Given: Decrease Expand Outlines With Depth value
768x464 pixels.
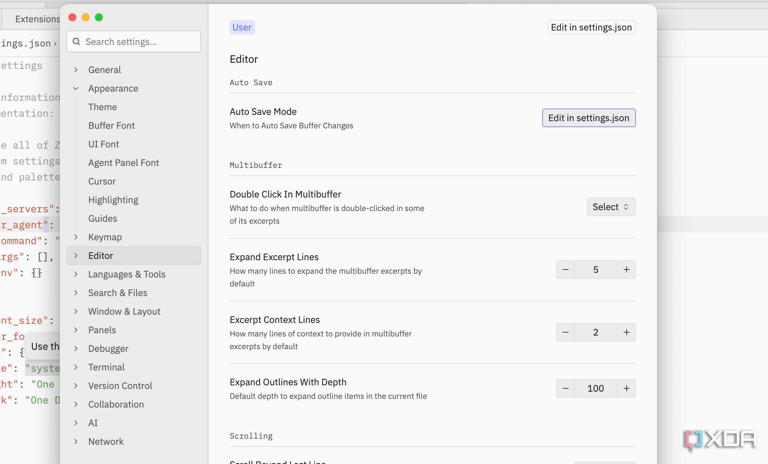Looking at the screenshot, I should tap(565, 388).
